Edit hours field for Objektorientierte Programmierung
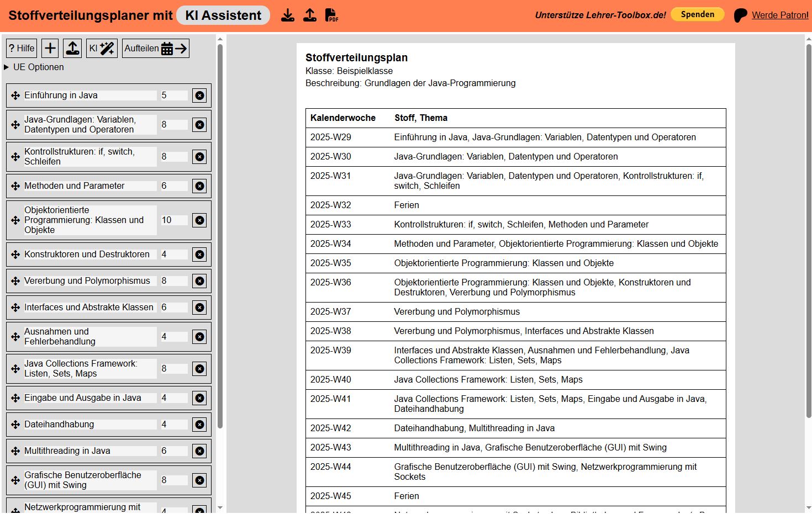812x514 pixels. coord(173,220)
